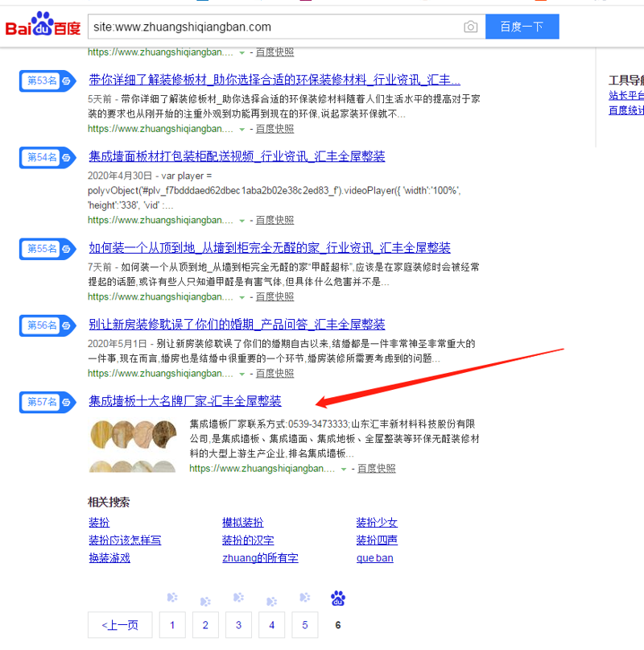The height and width of the screenshot is (650, 644).
Task: Open 百度快照 for 第57名 result
Action: point(376,469)
